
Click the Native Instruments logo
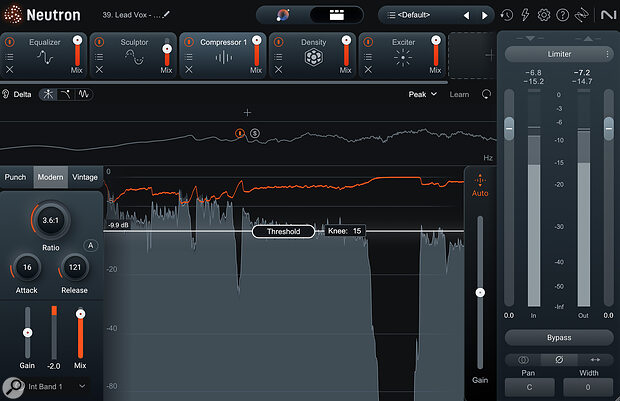click(x=608, y=15)
